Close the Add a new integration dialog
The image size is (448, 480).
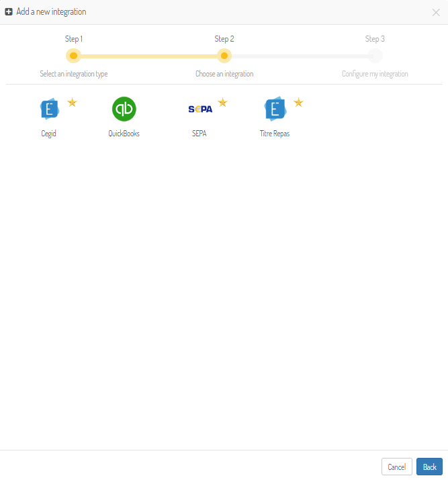click(x=436, y=12)
